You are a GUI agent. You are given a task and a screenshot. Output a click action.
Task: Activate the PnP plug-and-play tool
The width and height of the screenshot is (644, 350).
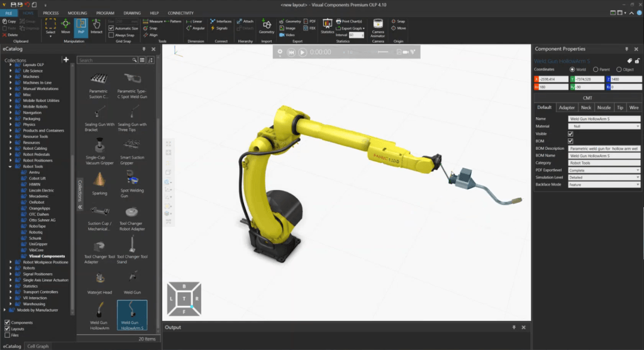[81, 25]
